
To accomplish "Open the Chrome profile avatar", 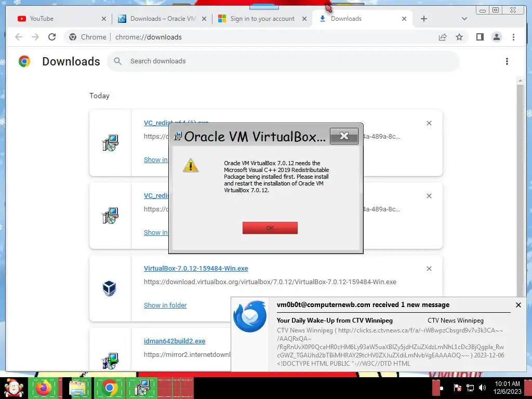I will [x=496, y=37].
